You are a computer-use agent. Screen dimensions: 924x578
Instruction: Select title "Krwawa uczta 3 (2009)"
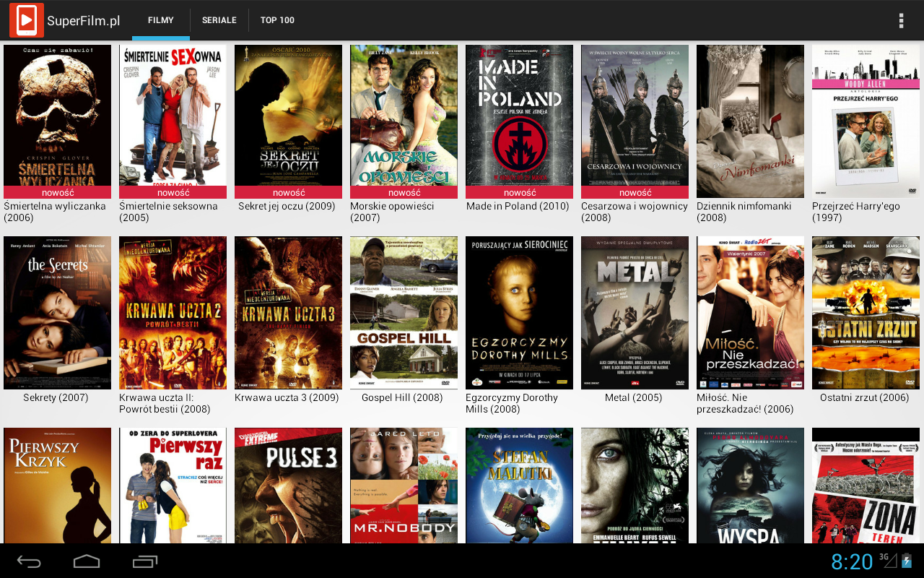click(287, 397)
